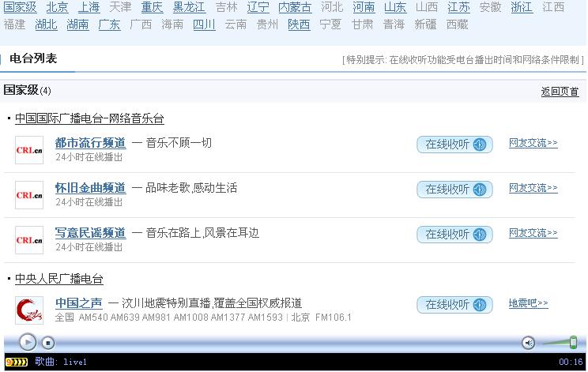The width and height of the screenshot is (588, 372).
Task: Select the 内蒙古 region link
Action: 295,7
